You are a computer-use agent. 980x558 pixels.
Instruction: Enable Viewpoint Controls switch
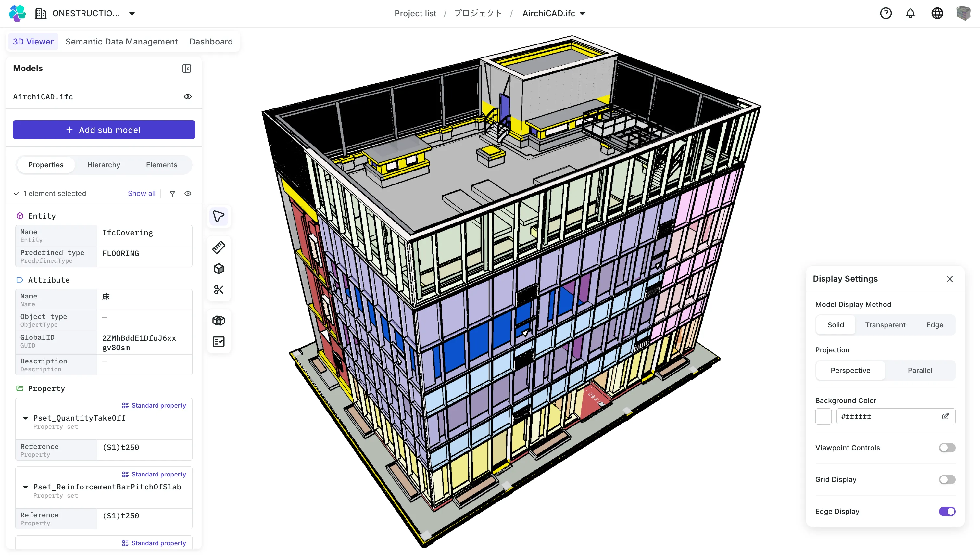(x=947, y=448)
